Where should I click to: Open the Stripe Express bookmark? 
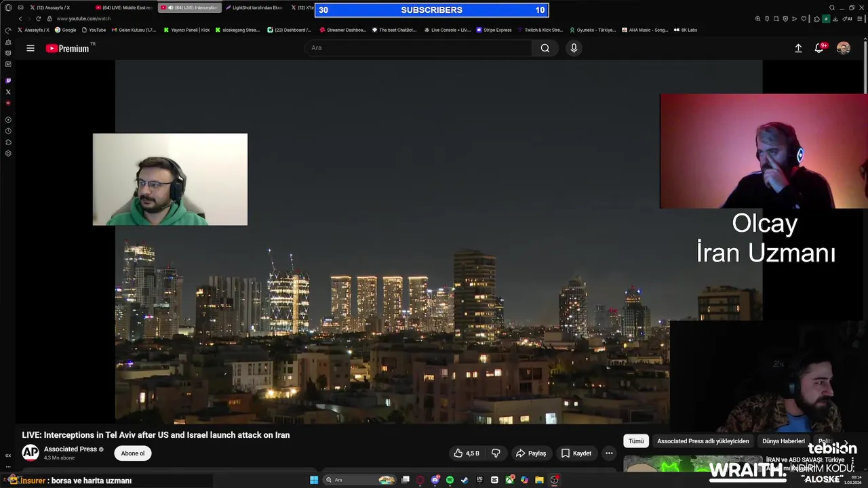click(x=494, y=30)
